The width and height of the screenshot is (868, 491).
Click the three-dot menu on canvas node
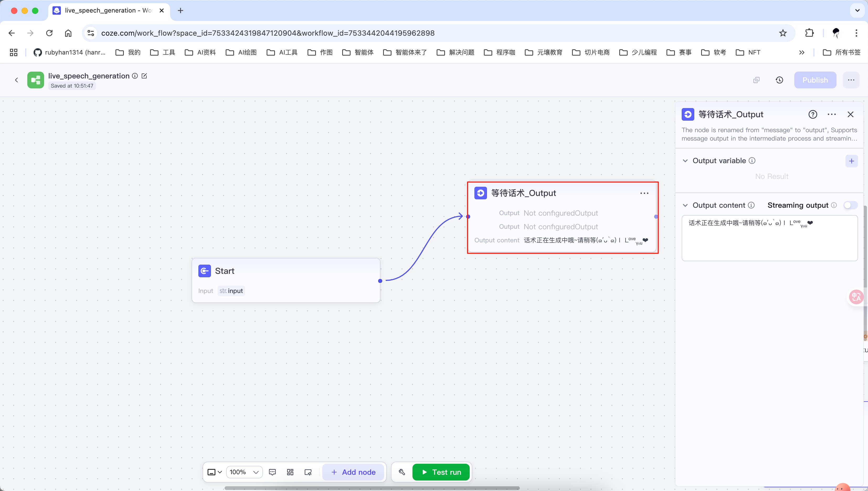[x=644, y=193]
